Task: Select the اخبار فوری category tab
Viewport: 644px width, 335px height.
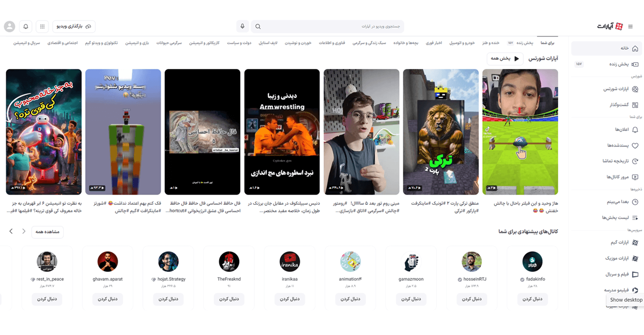Action: pyautogui.click(x=434, y=43)
